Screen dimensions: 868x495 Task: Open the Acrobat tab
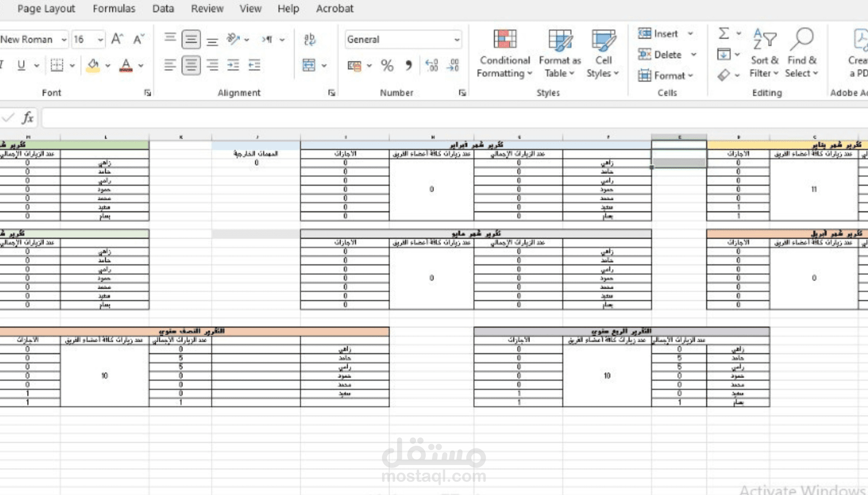coord(334,9)
